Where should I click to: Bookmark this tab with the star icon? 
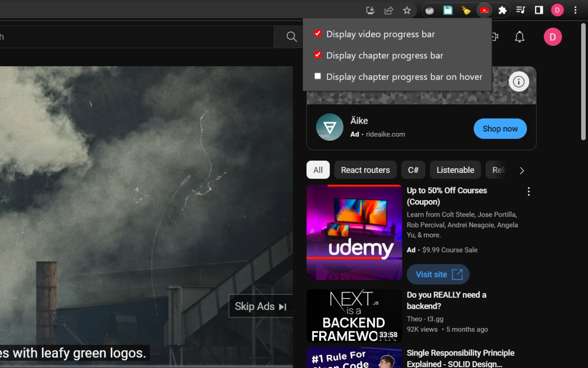pos(407,10)
